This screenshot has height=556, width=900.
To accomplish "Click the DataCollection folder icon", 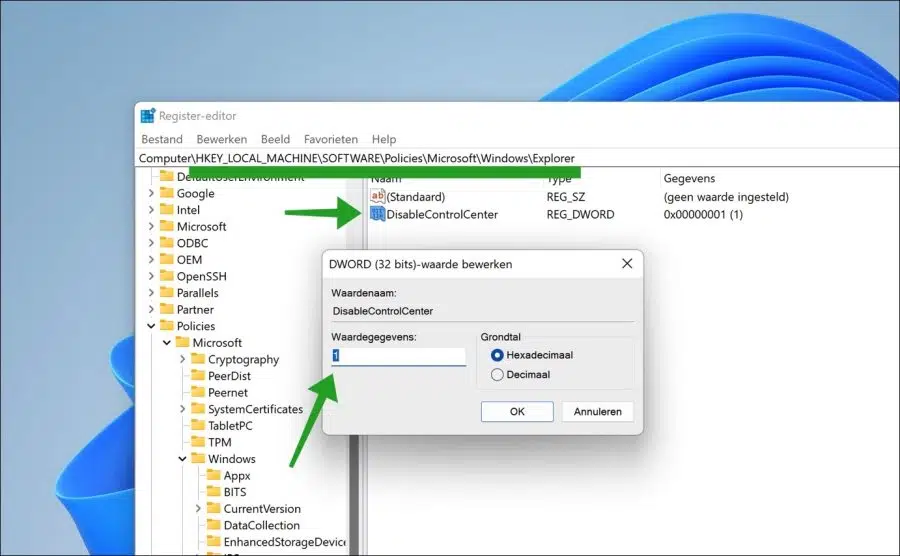I will [214, 525].
